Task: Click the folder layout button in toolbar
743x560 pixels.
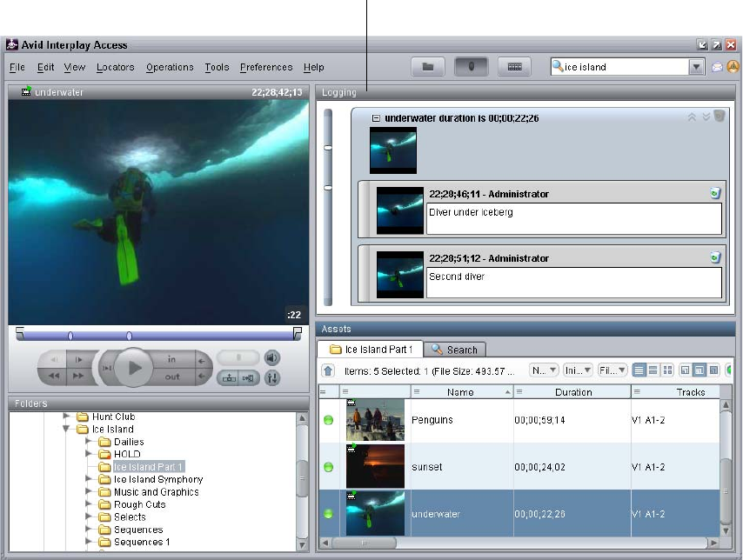Action: (428, 67)
